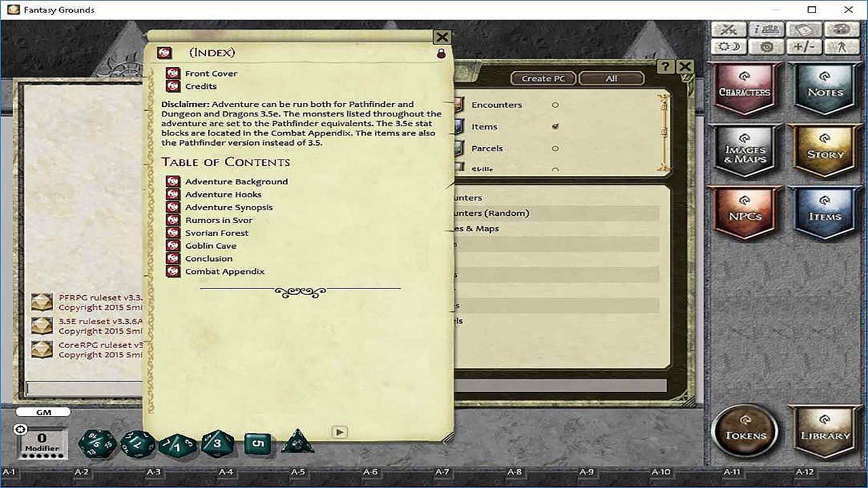Pick the d6 die
The image size is (868, 488).
257,445
